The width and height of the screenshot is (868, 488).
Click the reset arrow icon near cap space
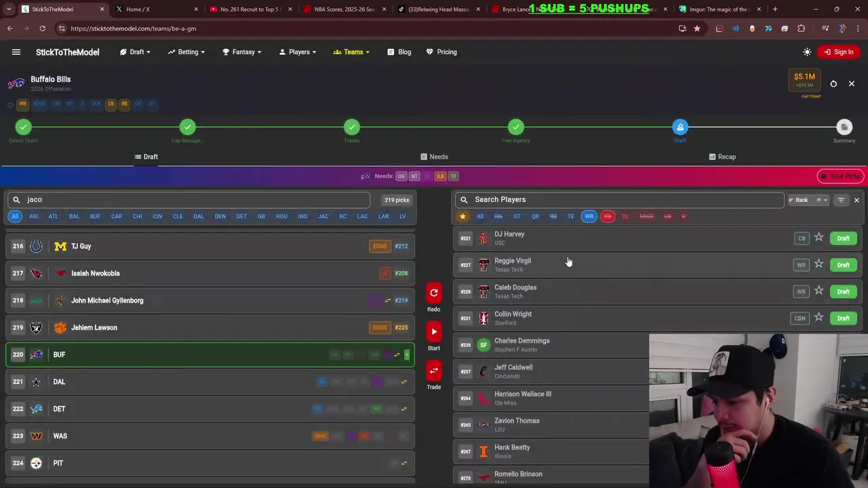click(833, 84)
